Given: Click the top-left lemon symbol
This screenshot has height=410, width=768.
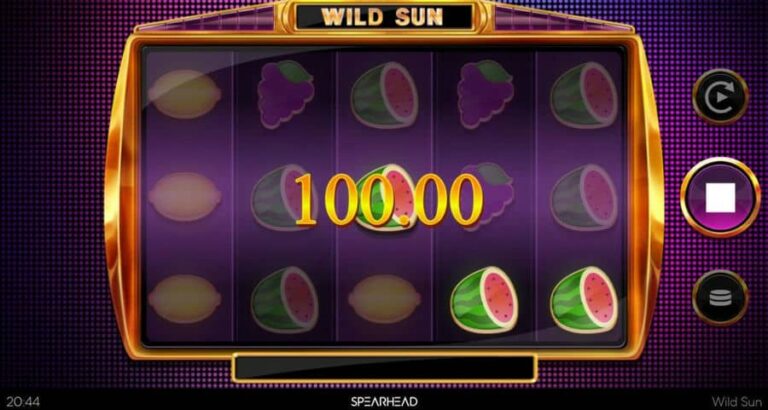Looking at the screenshot, I should click(x=184, y=94).
